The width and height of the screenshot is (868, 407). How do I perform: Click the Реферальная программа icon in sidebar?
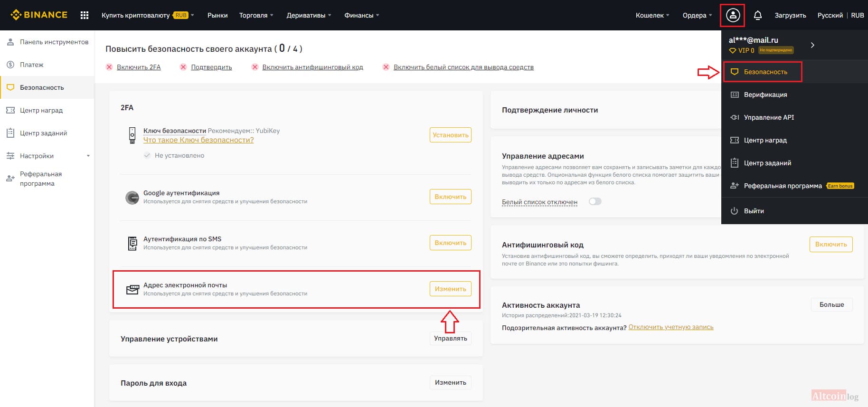click(10, 179)
